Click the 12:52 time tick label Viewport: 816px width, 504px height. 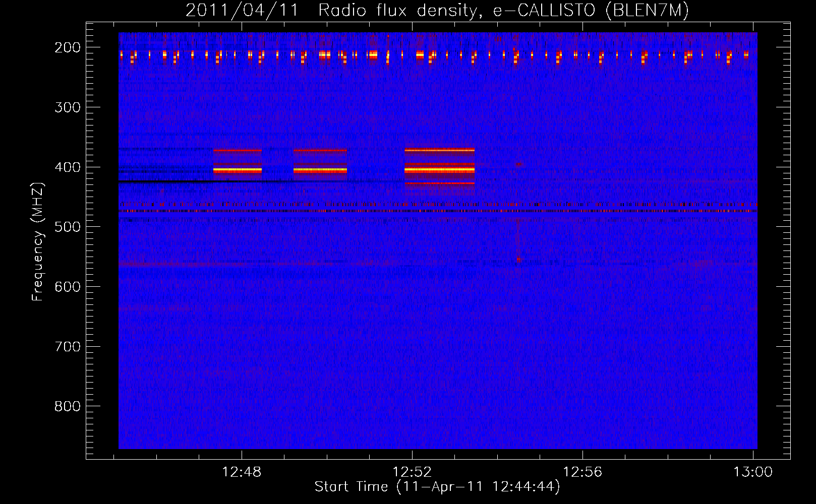click(412, 472)
